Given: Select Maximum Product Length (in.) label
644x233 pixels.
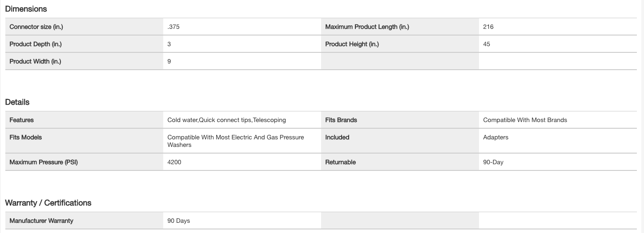Looking at the screenshot, I should (x=367, y=27).
